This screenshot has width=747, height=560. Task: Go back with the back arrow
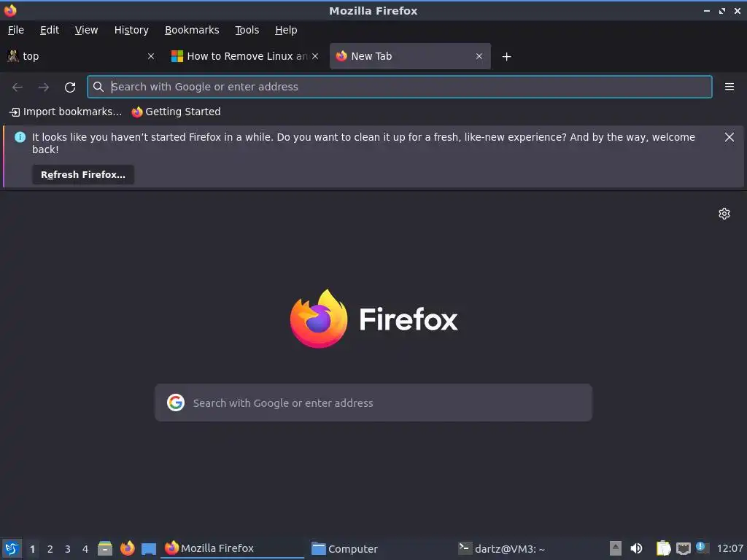(18, 87)
